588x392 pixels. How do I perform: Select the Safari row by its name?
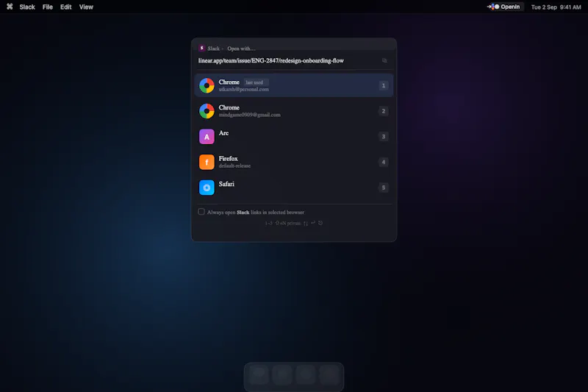226,184
